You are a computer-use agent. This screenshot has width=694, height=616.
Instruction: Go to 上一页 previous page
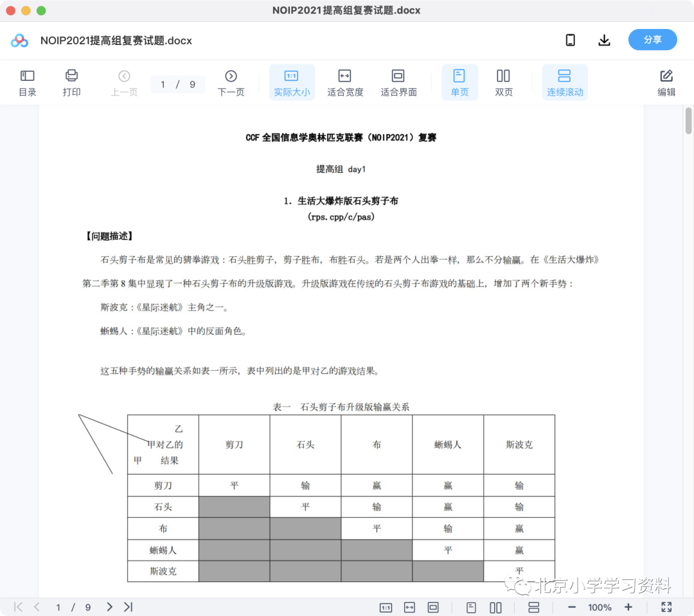pos(124,83)
